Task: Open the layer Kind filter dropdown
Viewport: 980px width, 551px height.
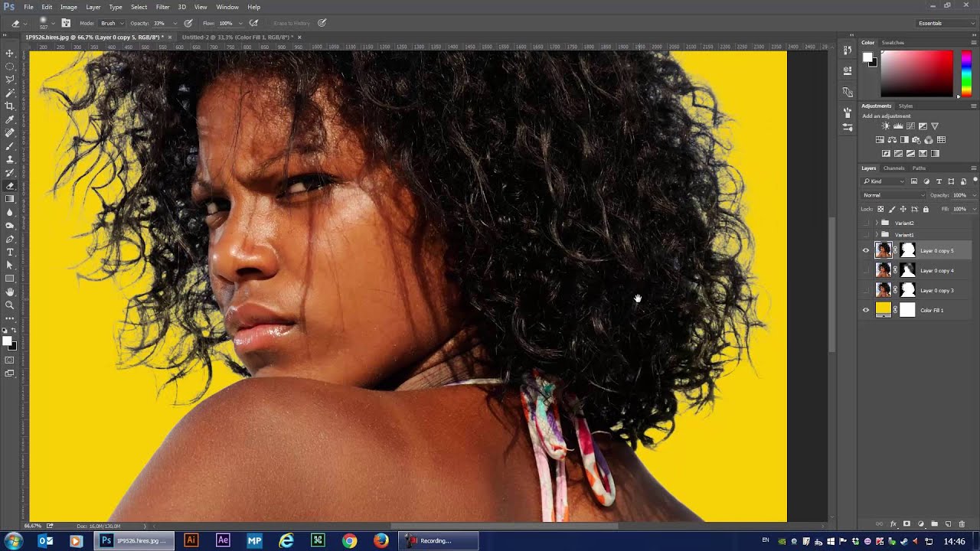Action: (x=884, y=181)
